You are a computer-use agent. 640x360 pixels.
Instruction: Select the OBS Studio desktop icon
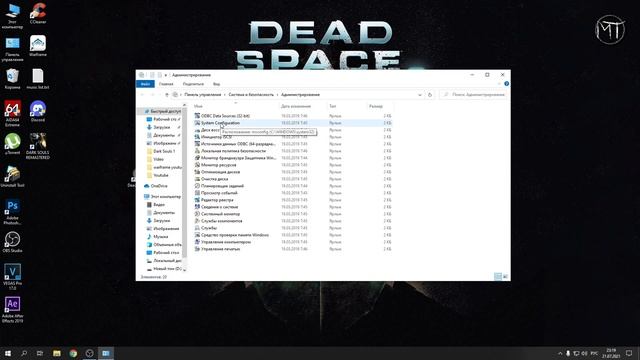12,242
